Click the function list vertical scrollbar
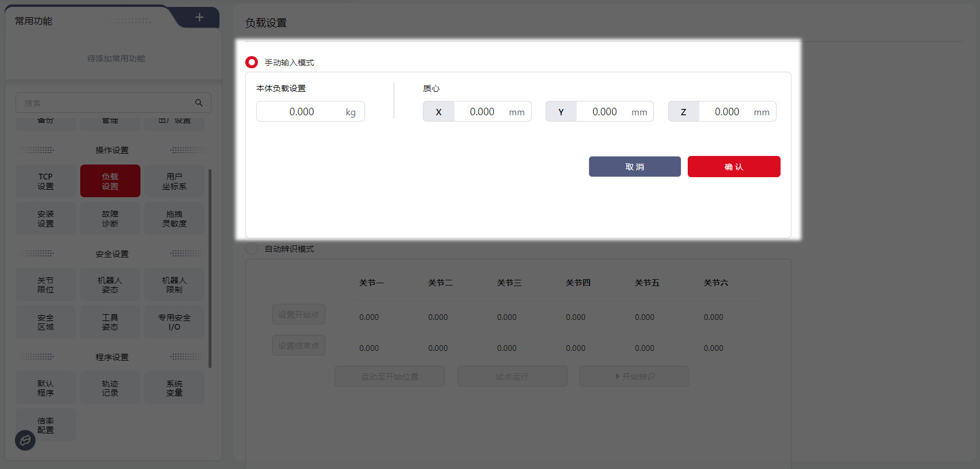 (x=210, y=268)
